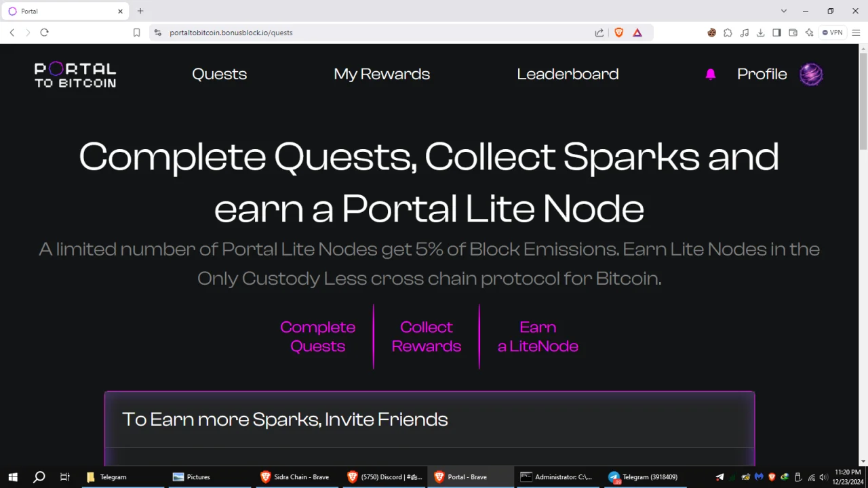
Task: Go back to the previous page
Action: 12,33
